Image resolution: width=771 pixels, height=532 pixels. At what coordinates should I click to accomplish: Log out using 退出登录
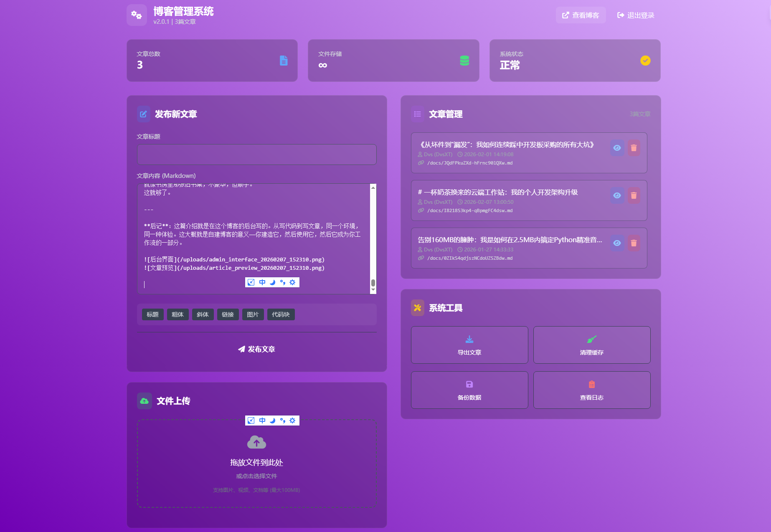coord(636,15)
